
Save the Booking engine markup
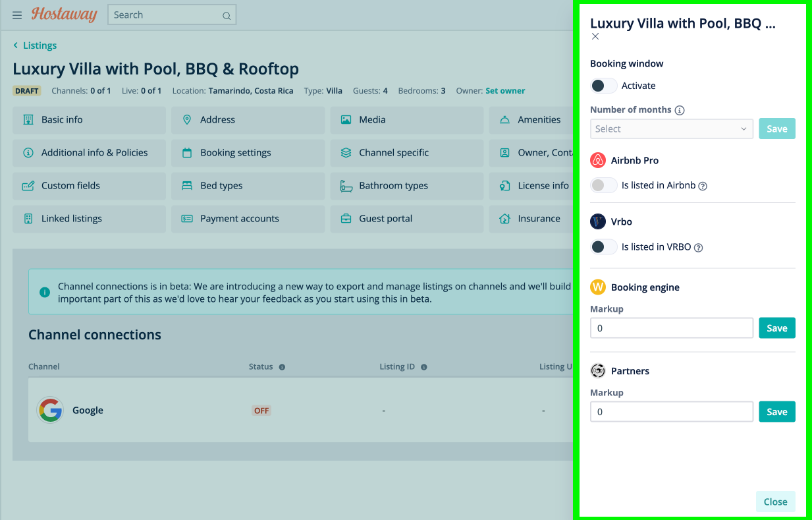click(777, 328)
